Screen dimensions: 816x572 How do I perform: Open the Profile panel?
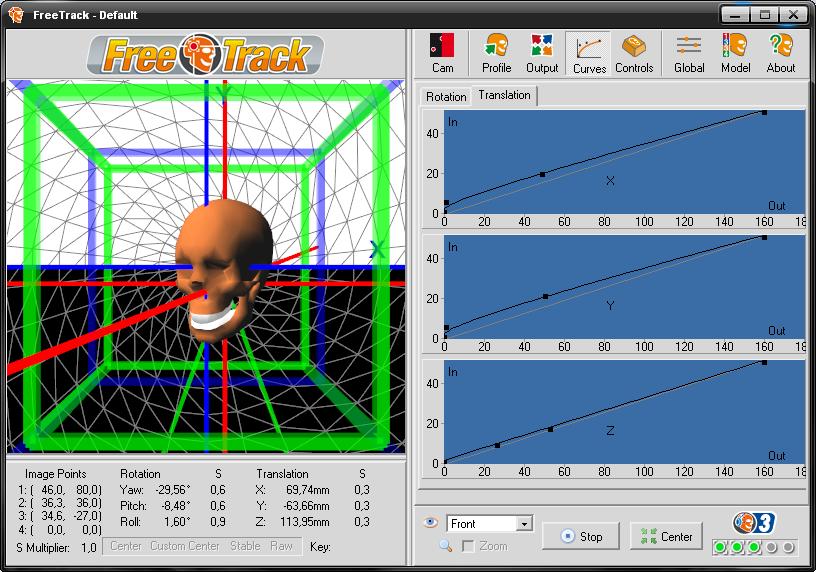click(496, 53)
